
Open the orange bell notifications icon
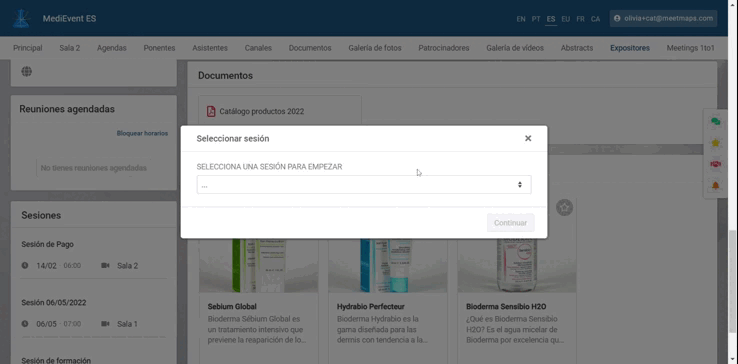tap(715, 186)
